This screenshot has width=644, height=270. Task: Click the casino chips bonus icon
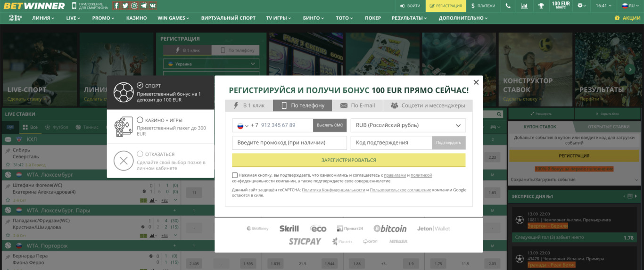(124, 127)
